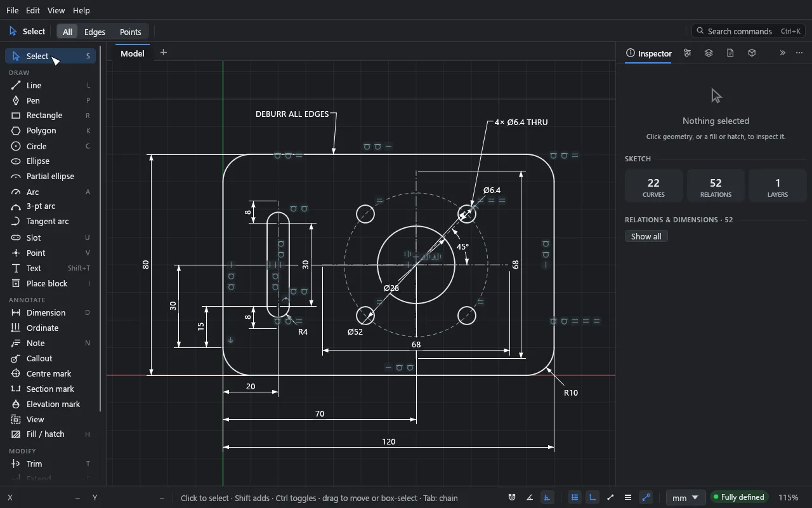The image size is (812, 508).
Task: Add a new sheet tab
Action: (x=163, y=53)
